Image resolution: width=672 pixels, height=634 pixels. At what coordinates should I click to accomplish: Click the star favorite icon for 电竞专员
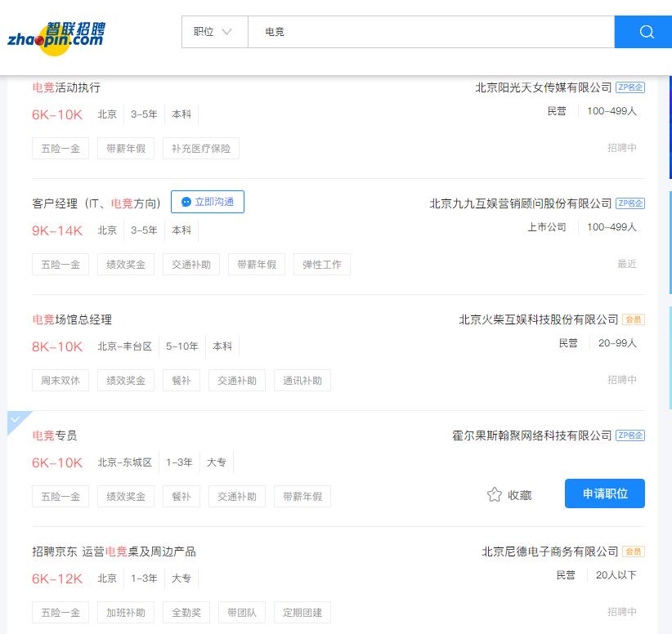(494, 494)
